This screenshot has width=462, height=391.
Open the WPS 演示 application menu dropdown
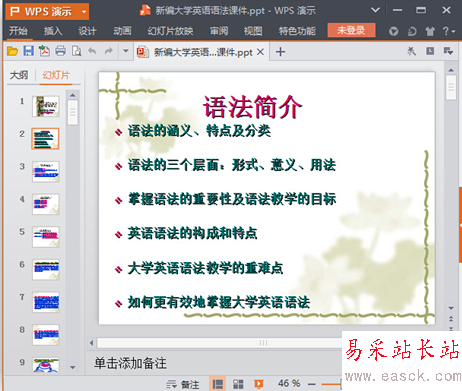tap(84, 12)
